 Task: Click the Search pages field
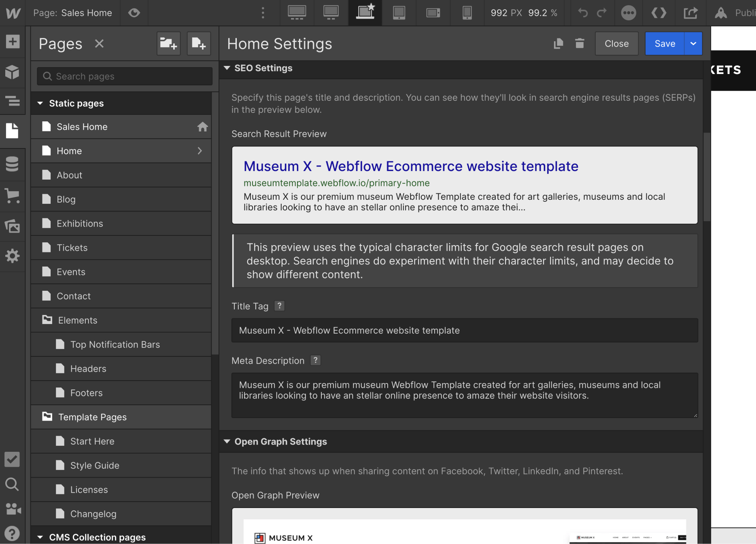[125, 76]
